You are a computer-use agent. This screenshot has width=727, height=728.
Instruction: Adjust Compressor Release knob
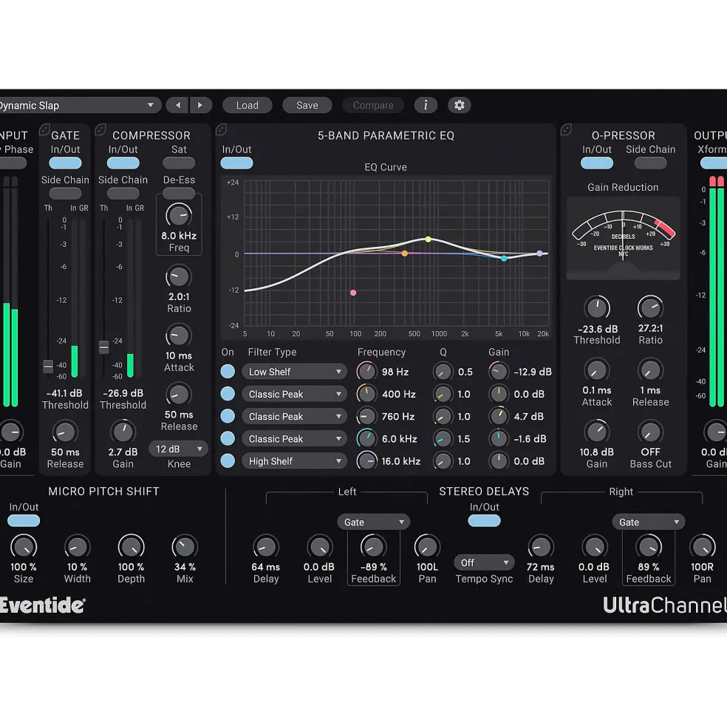179,395
